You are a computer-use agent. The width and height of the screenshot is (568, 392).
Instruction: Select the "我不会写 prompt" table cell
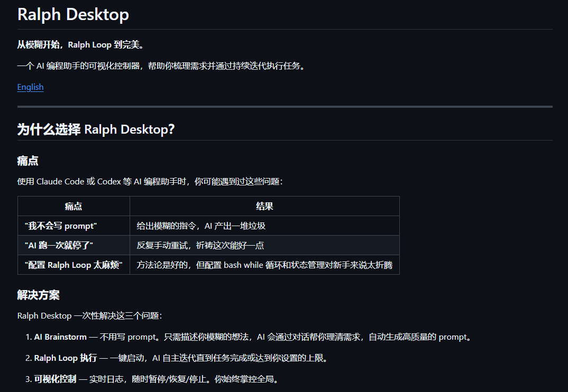(61, 226)
